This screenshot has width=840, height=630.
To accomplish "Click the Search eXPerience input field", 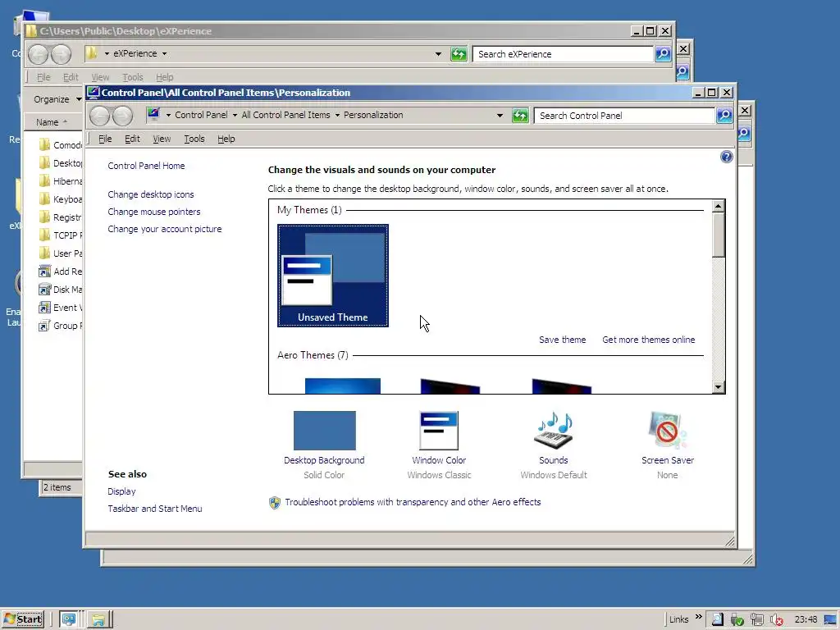I will [x=563, y=54].
